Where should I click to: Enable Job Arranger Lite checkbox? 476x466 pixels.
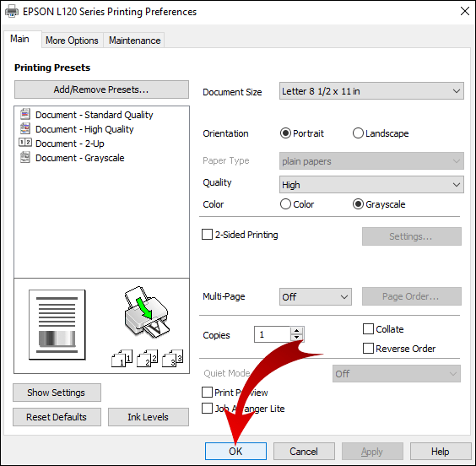pyautogui.click(x=207, y=409)
